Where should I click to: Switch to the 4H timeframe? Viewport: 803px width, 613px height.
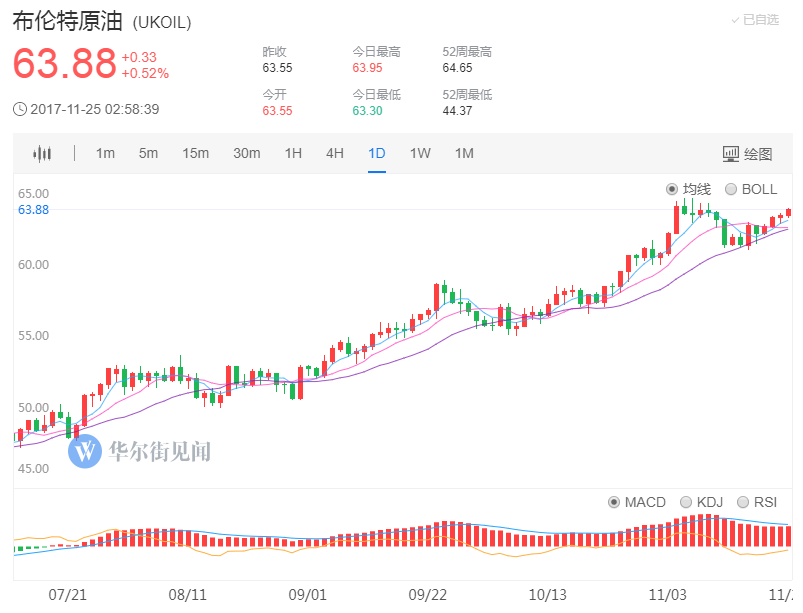click(333, 153)
